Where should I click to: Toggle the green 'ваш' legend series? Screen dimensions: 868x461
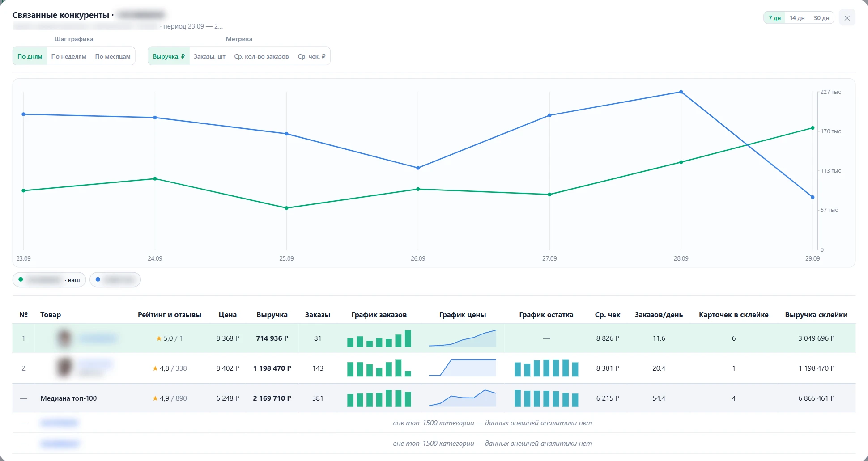49,279
